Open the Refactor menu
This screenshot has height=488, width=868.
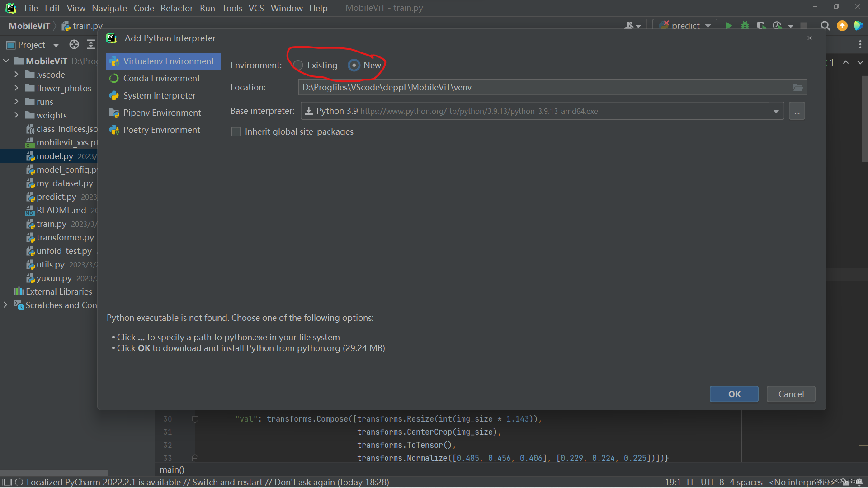(x=176, y=8)
